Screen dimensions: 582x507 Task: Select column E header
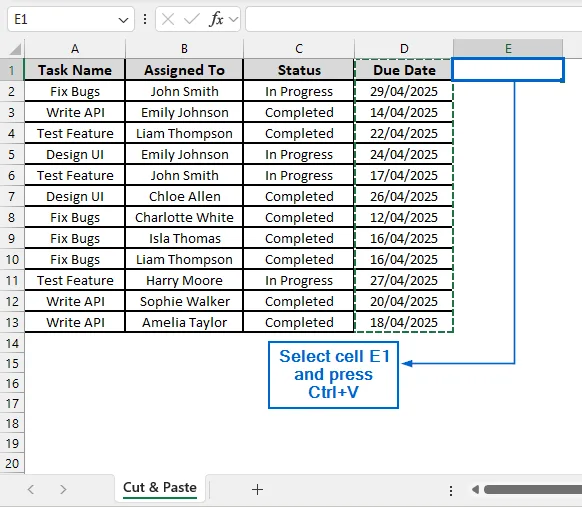508,49
